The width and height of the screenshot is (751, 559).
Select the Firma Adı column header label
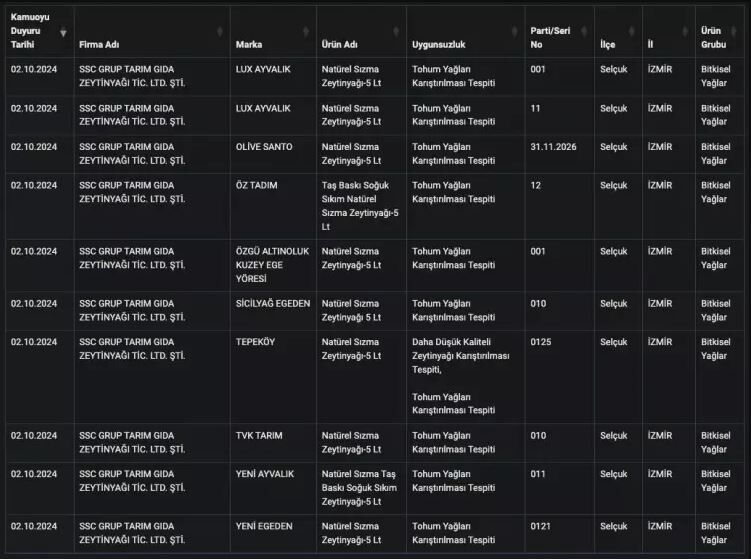tap(99, 45)
